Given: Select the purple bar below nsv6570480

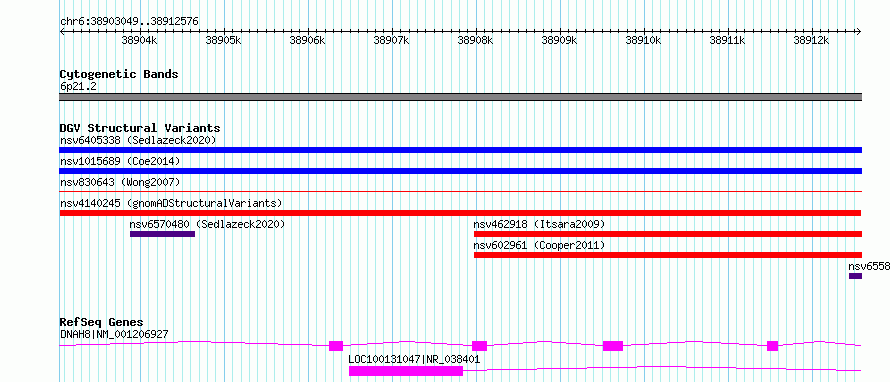Looking at the screenshot, I should [x=162, y=234].
